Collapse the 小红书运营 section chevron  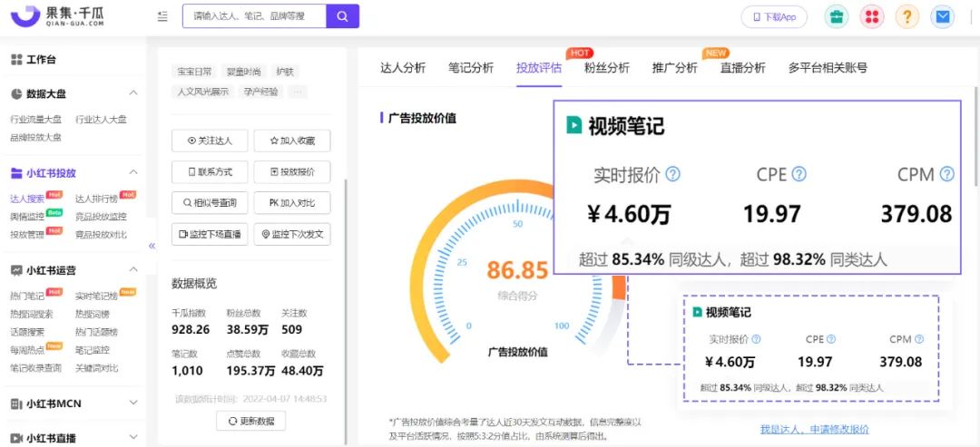pyautogui.click(x=133, y=269)
